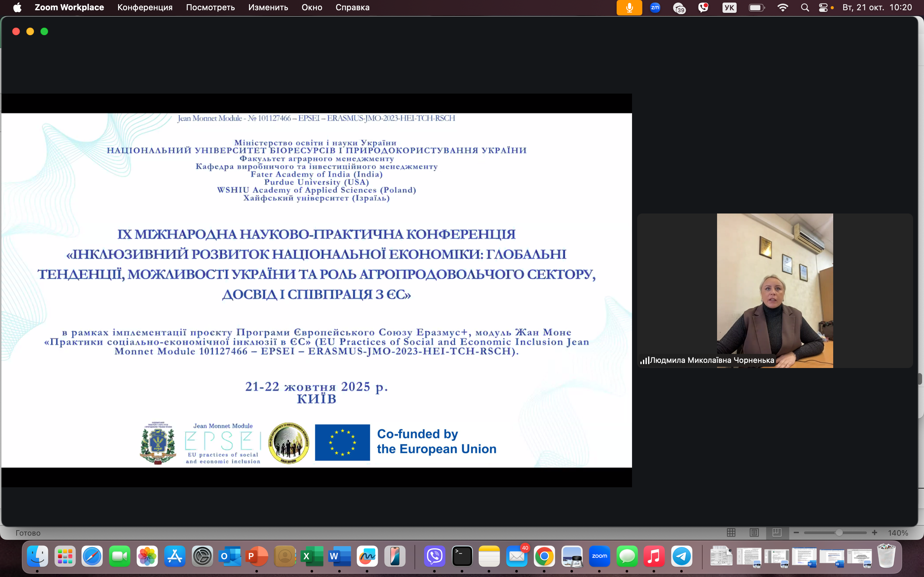The image size is (924, 577).
Task: Switch to reading view button in status bar
Action: [754, 533]
